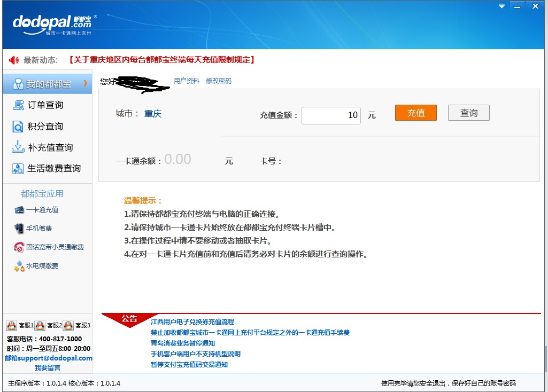Click the red 公告 banner label
The width and height of the screenshot is (548, 392).
[x=129, y=319]
